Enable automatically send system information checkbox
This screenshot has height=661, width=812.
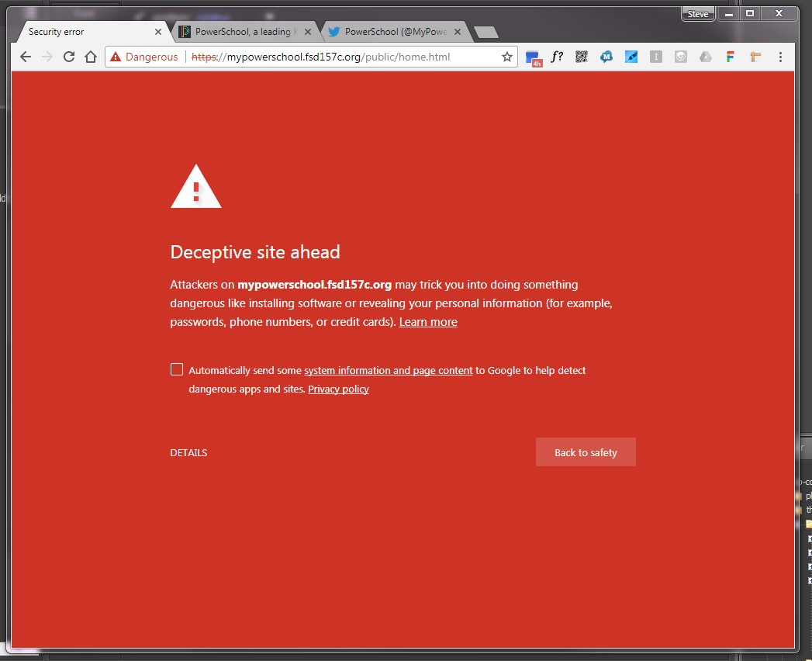coord(177,369)
